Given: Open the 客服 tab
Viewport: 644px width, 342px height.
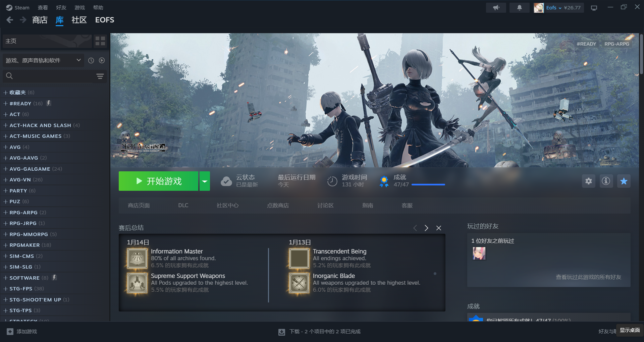Looking at the screenshot, I should (x=407, y=205).
